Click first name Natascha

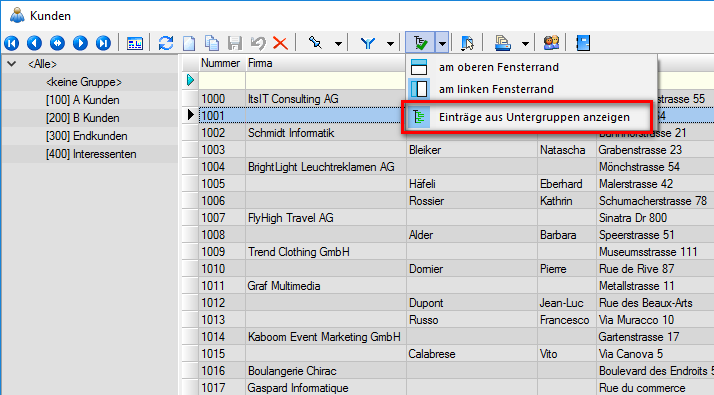[562, 150]
